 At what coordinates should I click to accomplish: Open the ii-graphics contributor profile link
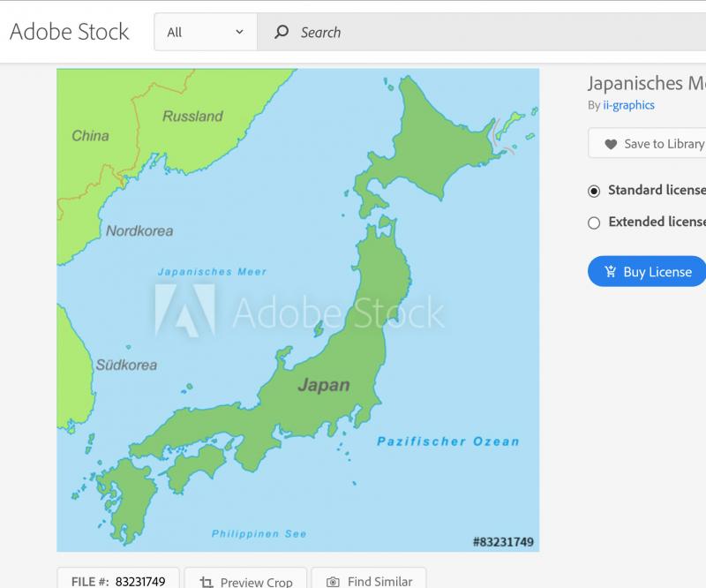coord(628,105)
